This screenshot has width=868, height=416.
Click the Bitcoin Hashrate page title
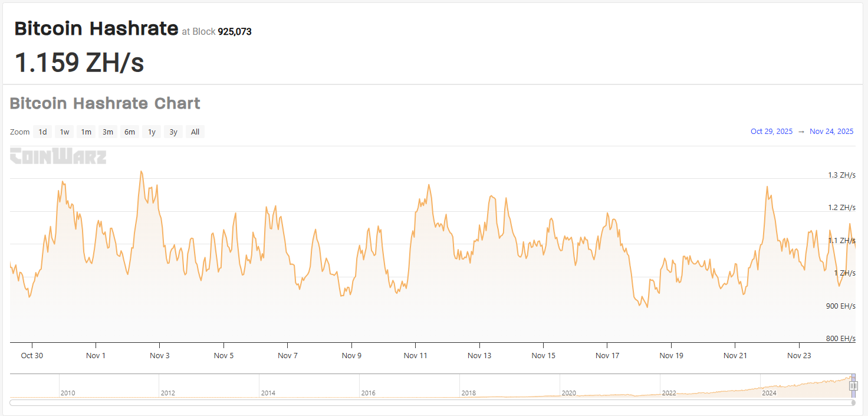[x=96, y=28]
